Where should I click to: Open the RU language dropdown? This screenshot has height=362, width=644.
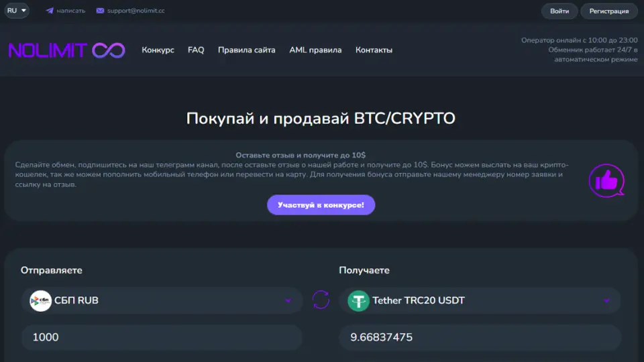tap(17, 10)
